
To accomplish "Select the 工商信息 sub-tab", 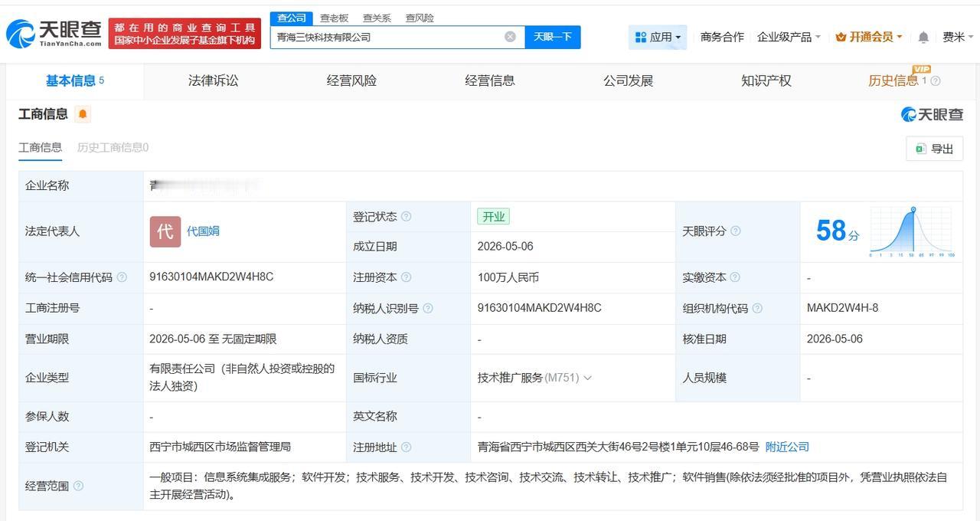I will [41, 147].
